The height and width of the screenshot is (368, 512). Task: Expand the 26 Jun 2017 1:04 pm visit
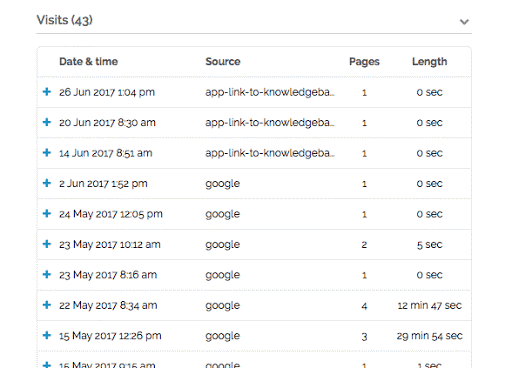[x=47, y=92]
